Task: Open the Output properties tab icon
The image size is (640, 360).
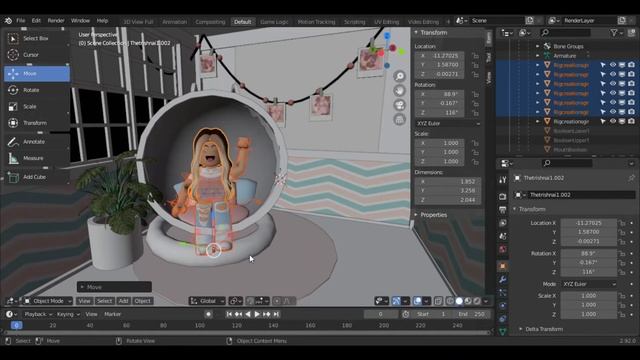Action: [502, 210]
